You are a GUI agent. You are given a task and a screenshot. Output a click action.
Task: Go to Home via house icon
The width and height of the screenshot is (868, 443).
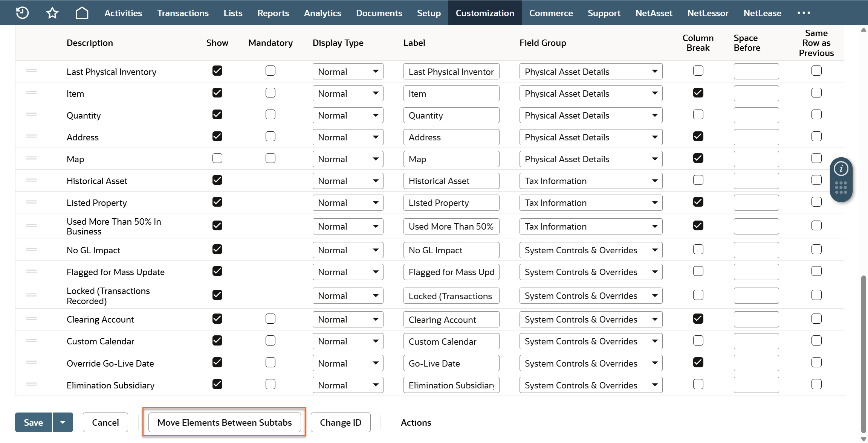[x=82, y=13]
